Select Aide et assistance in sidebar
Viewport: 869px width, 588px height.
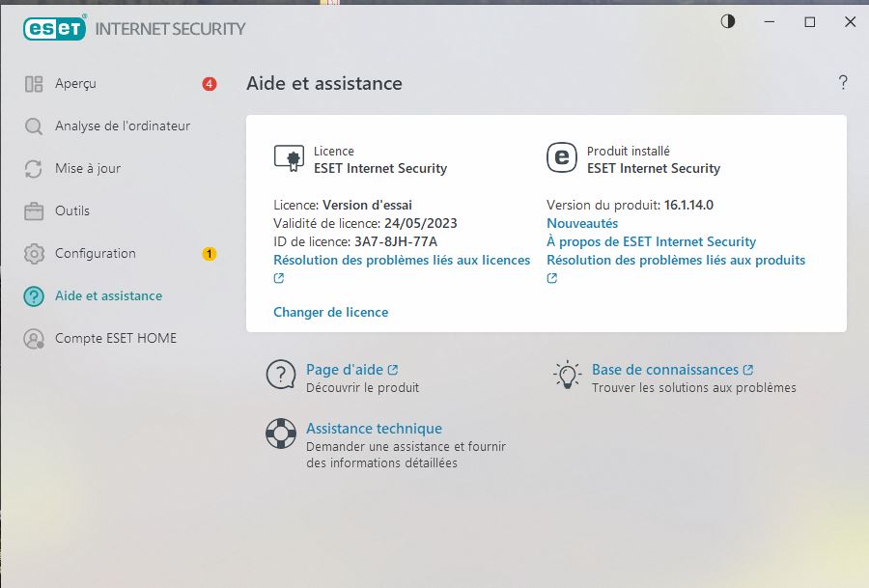tap(108, 296)
